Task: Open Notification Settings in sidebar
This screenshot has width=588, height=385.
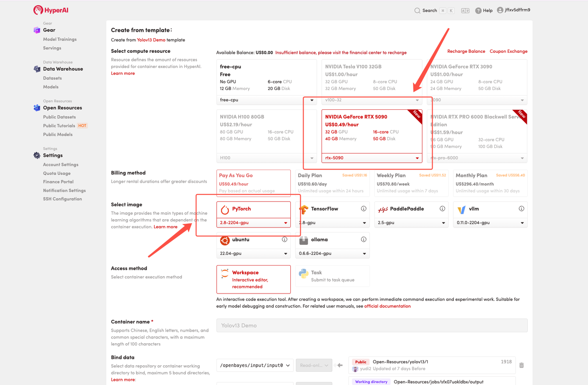Action: point(64,191)
